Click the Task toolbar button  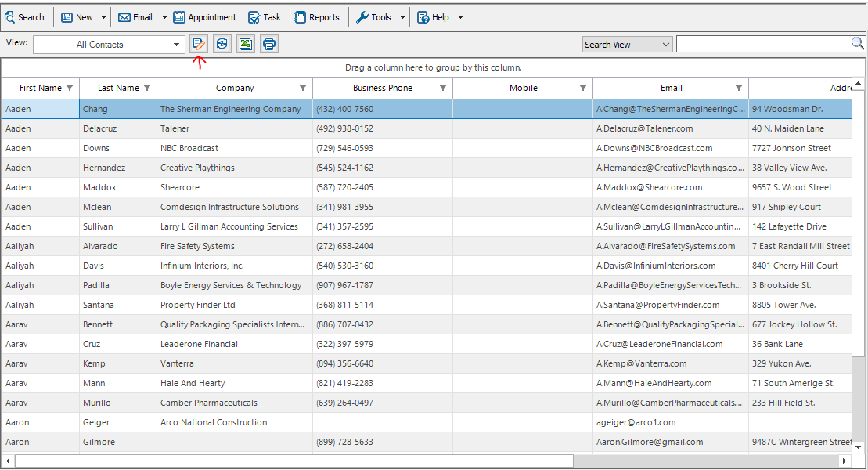(265, 17)
